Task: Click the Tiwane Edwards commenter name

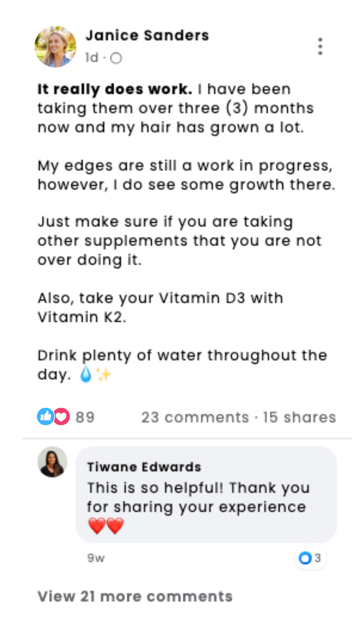Action: tap(144, 467)
